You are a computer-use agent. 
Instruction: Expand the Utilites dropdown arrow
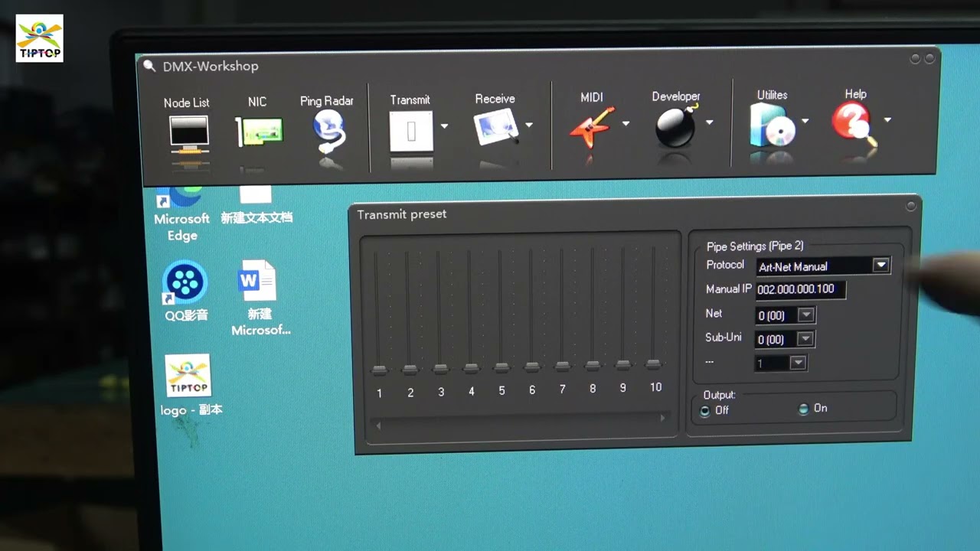point(805,121)
